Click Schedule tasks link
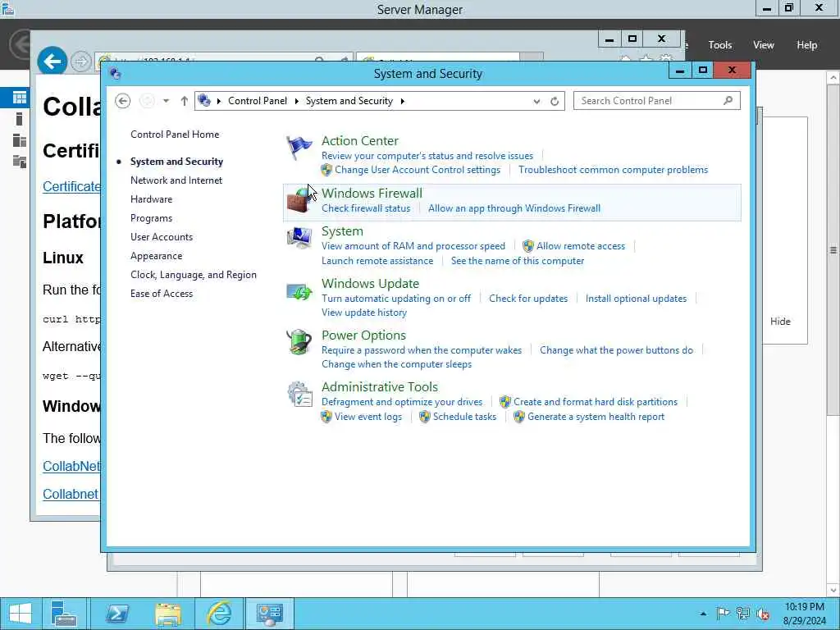The height and width of the screenshot is (630, 840). (464, 417)
